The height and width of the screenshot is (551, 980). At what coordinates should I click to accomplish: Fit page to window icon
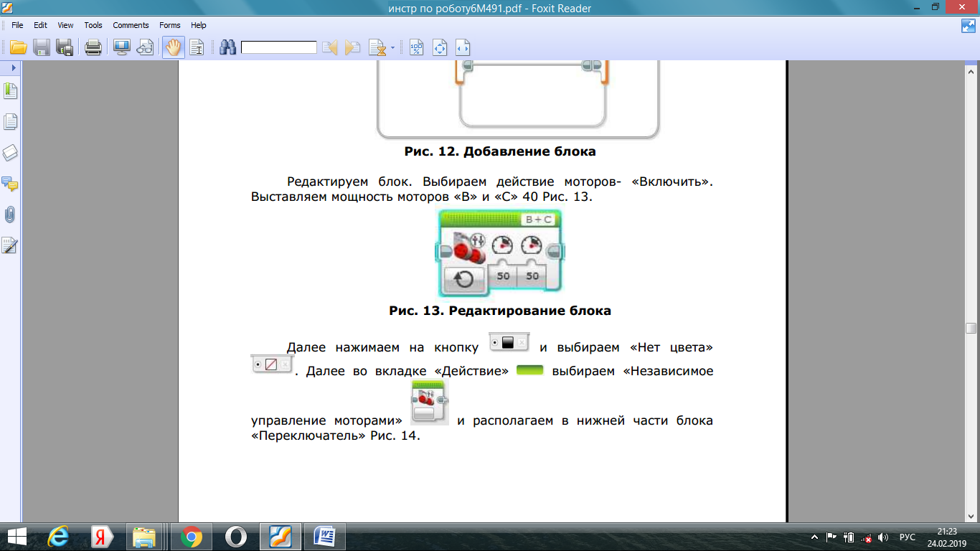(x=440, y=48)
